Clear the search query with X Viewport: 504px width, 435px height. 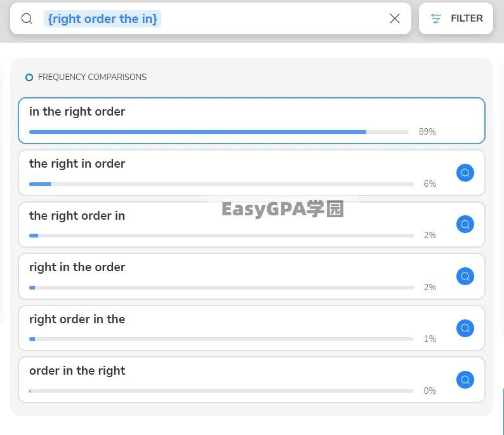coord(395,18)
